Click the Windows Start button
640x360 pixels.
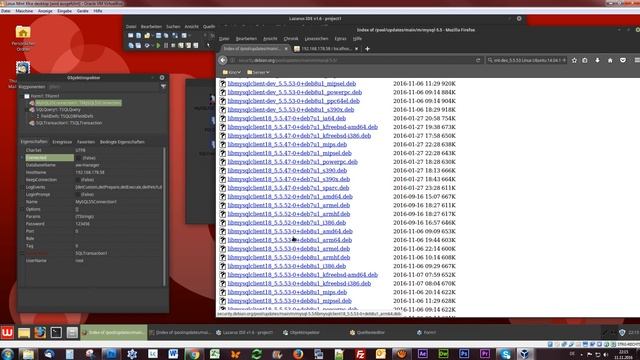coord(7,353)
